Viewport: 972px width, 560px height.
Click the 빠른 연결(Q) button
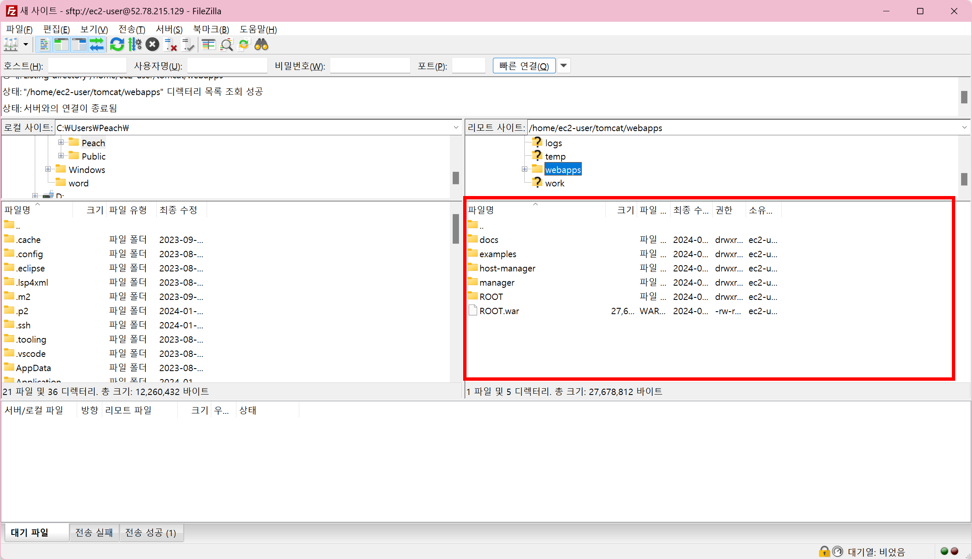pyautogui.click(x=524, y=66)
